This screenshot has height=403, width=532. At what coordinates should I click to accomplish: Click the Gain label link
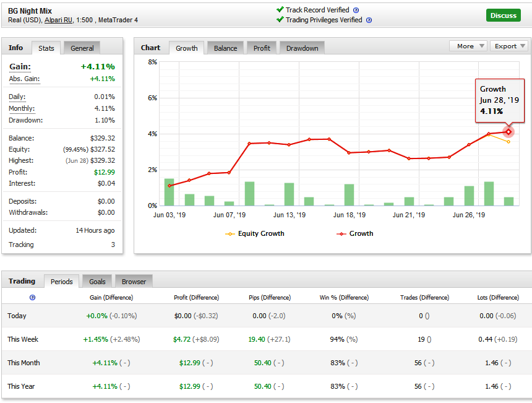(20, 66)
